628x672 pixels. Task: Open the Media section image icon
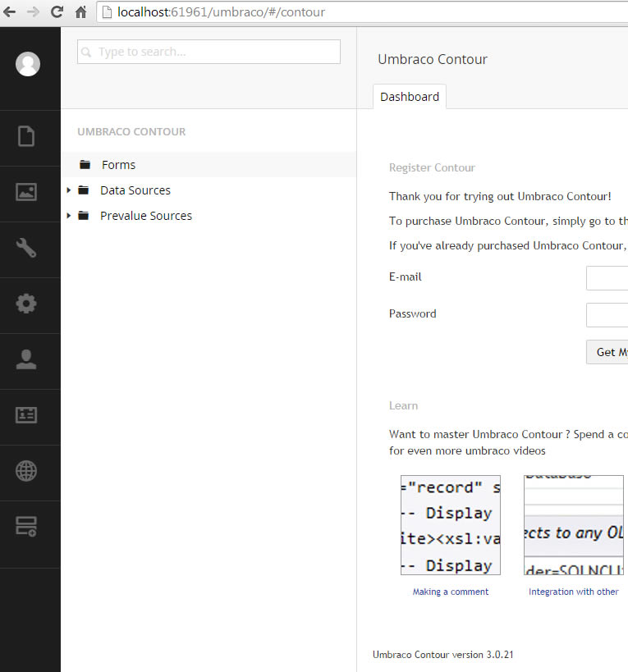(26, 192)
